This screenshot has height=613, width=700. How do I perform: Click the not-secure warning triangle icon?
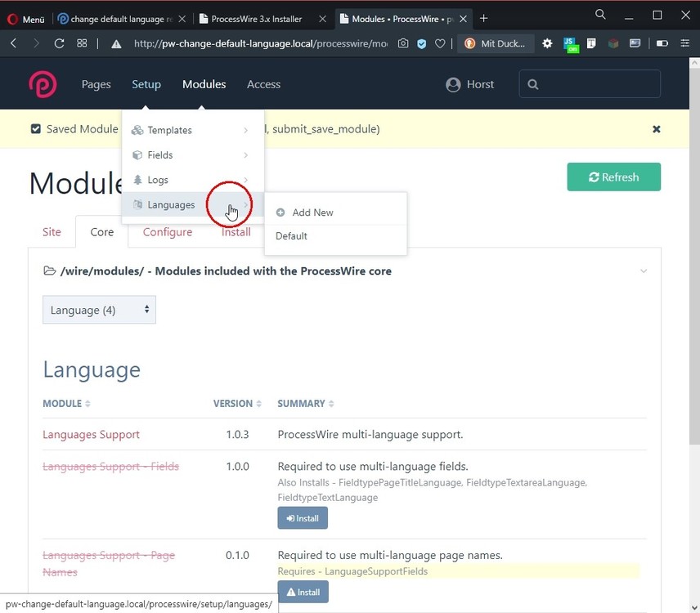pos(116,43)
